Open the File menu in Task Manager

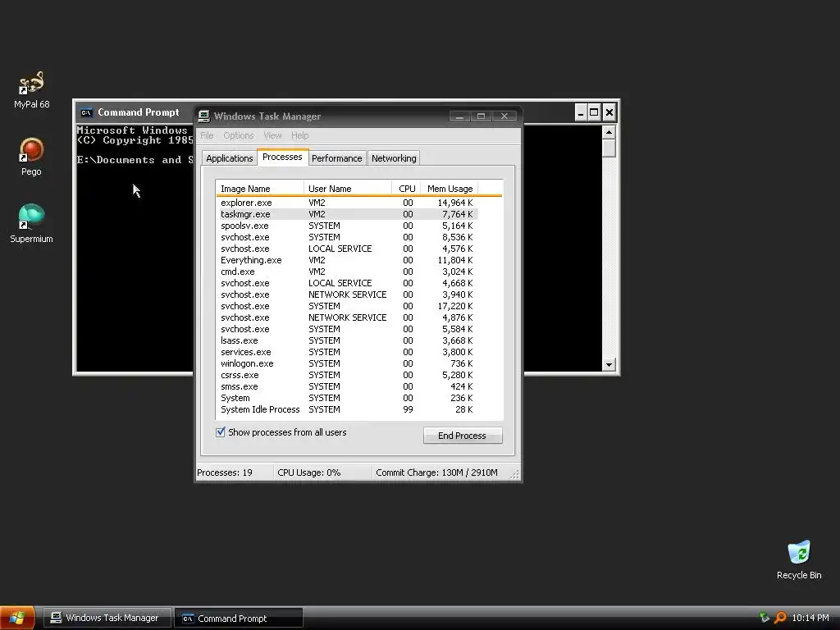207,135
